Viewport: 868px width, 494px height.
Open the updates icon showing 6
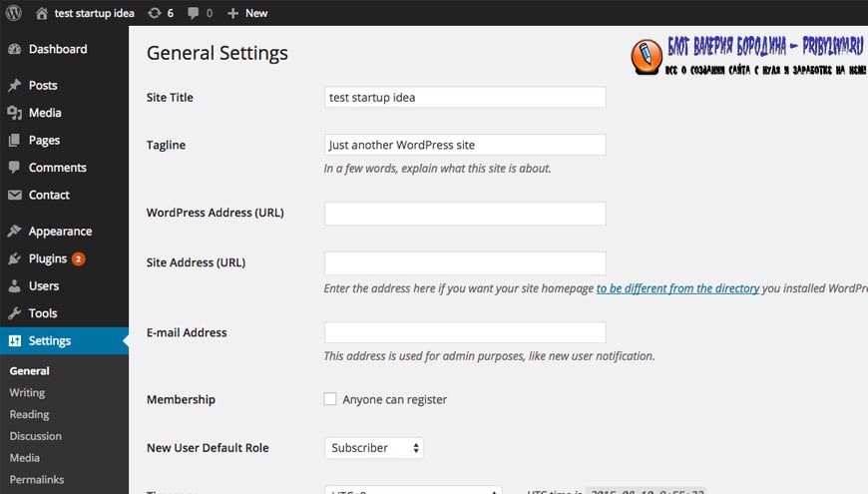pos(155,13)
